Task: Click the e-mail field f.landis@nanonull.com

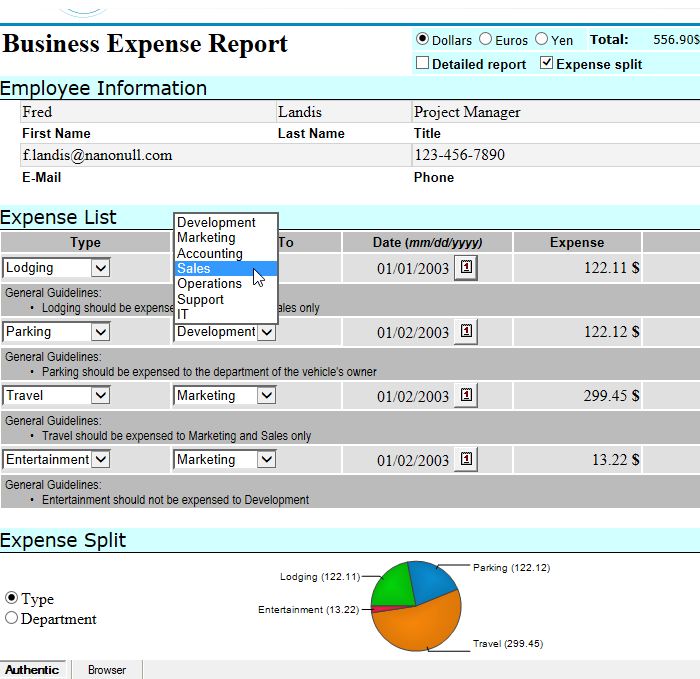Action: pos(97,155)
